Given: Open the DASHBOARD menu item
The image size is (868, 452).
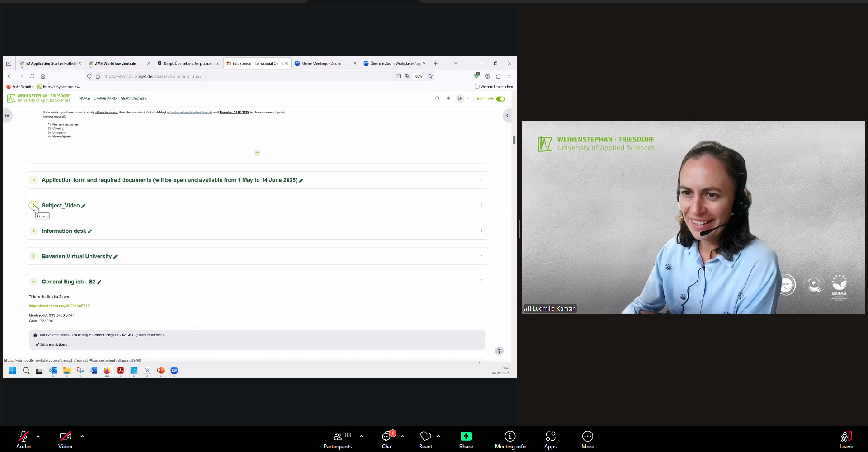Looking at the screenshot, I should pos(105,99).
